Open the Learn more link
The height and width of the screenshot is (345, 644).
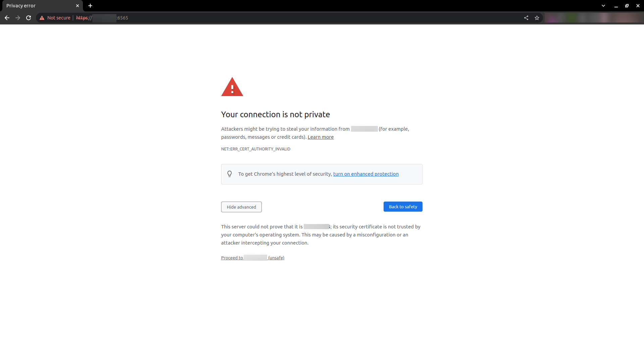[320, 137]
